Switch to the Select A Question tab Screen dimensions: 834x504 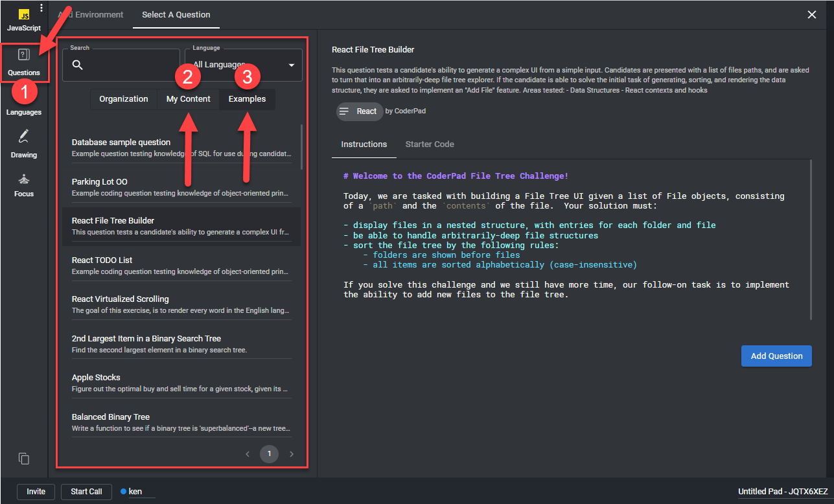point(176,15)
